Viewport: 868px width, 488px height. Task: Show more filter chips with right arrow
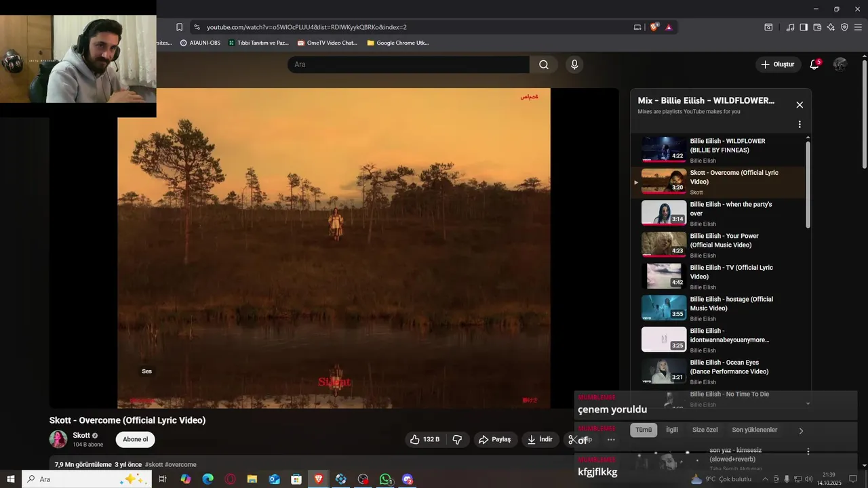801,430
